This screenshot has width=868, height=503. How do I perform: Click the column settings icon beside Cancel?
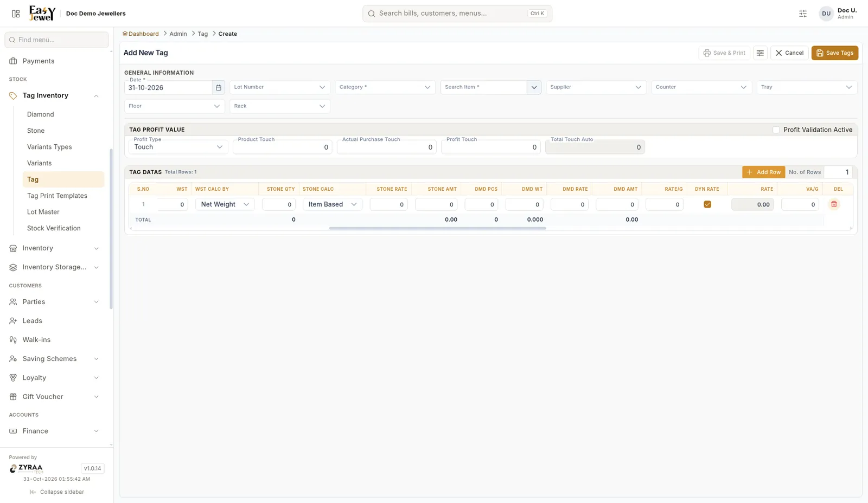click(x=760, y=53)
